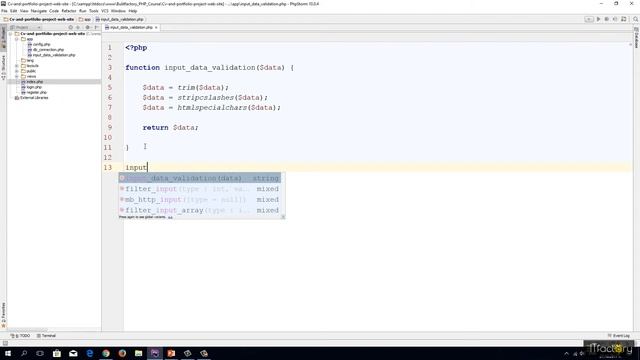Image resolution: width=640 pixels, height=360 pixels.
Task: Select db_connection.php in the project tree
Action: coord(46,50)
